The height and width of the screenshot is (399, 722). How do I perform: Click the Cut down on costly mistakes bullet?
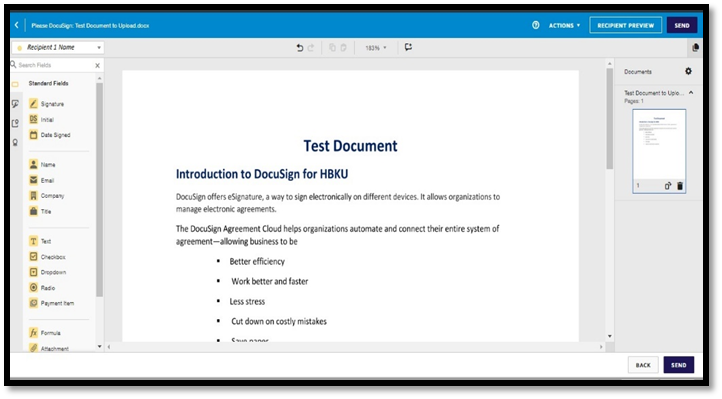279,321
